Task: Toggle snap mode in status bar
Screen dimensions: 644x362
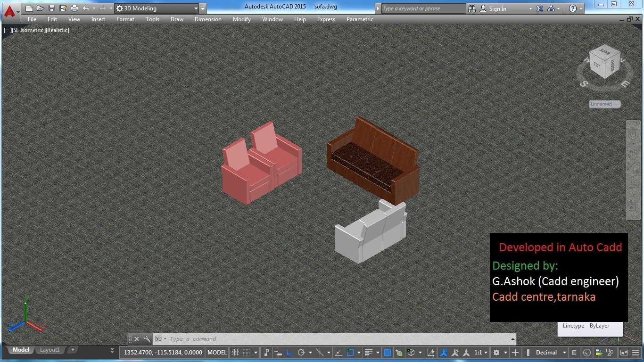Action: click(246, 352)
